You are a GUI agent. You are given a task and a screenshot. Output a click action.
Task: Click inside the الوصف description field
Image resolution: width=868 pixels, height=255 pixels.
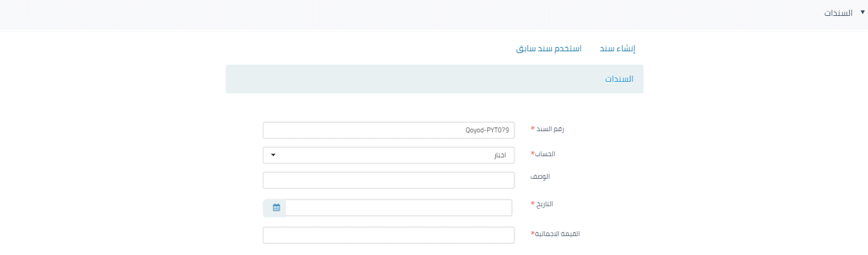pos(389,181)
